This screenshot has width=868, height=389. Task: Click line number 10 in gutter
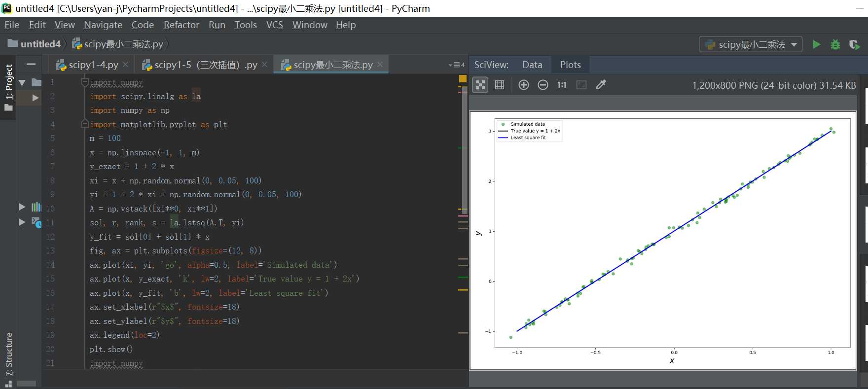[50, 209]
